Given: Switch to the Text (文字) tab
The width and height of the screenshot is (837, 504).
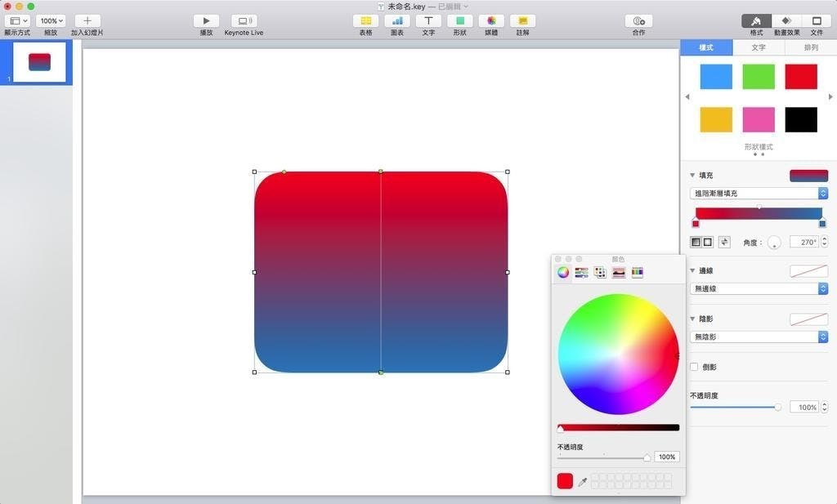Looking at the screenshot, I should pyautogui.click(x=758, y=48).
